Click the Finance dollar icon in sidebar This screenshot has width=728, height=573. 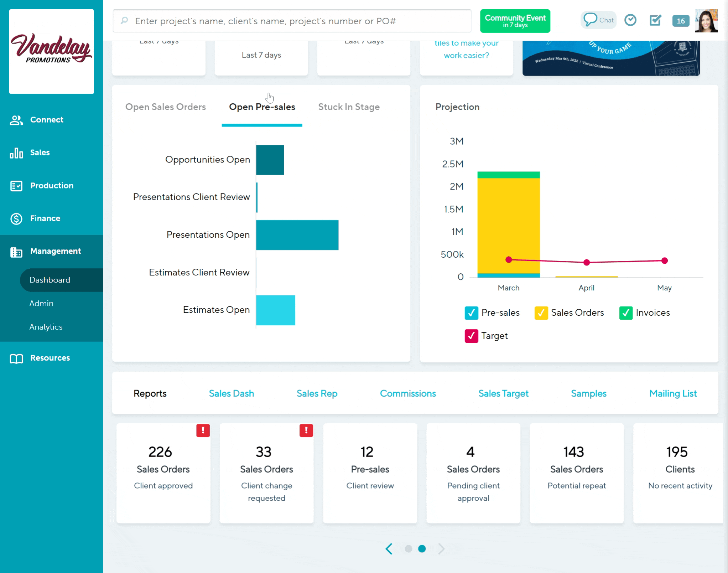click(x=16, y=218)
